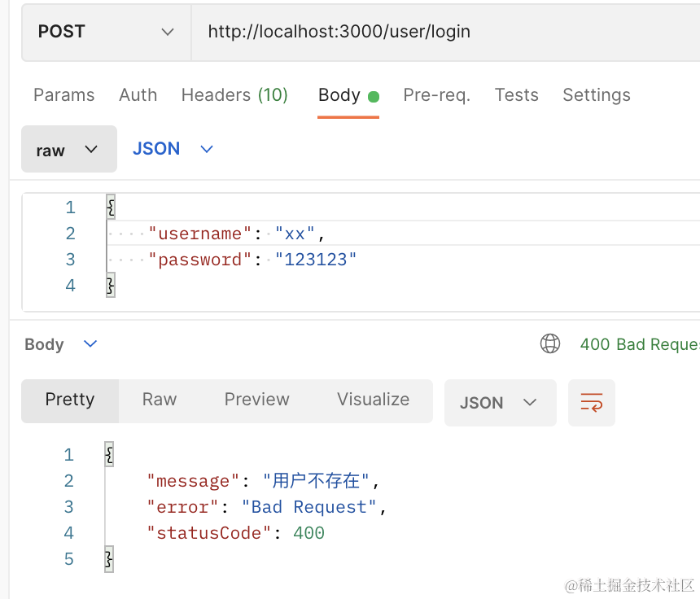Expand the response Body dropdown
Screen dimensions: 700x599
pos(61,344)
